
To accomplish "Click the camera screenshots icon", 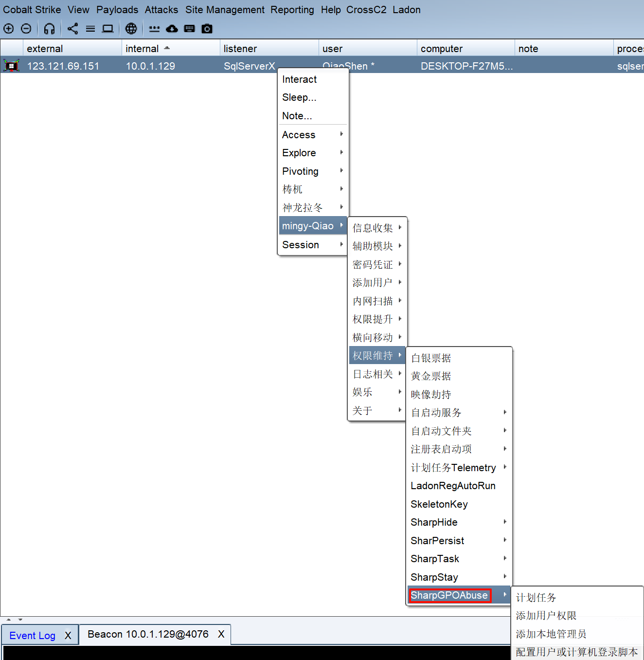I will click(x=207, y=29).
